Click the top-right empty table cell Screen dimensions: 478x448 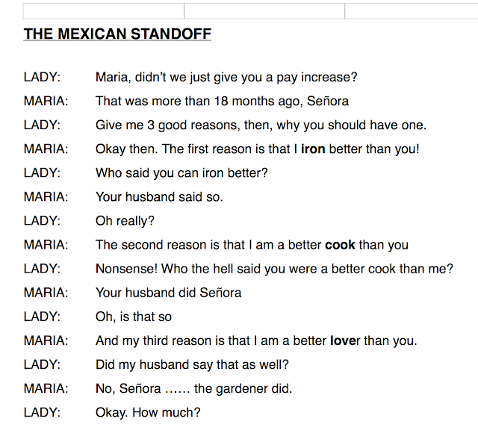(x=411, y=10)
